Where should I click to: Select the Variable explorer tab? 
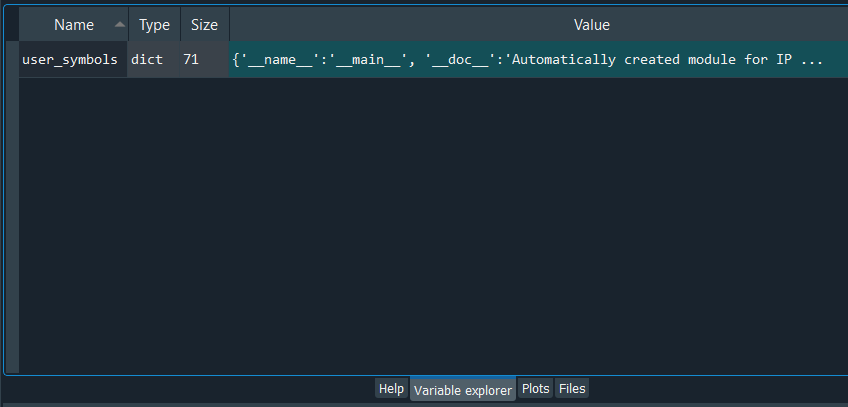463,389
